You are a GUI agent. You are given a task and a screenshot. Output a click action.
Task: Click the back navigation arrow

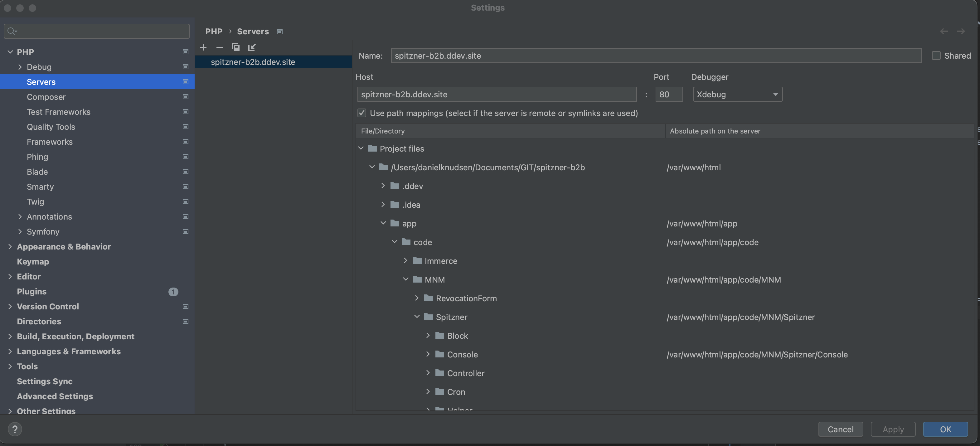click(x=944, y=32)
